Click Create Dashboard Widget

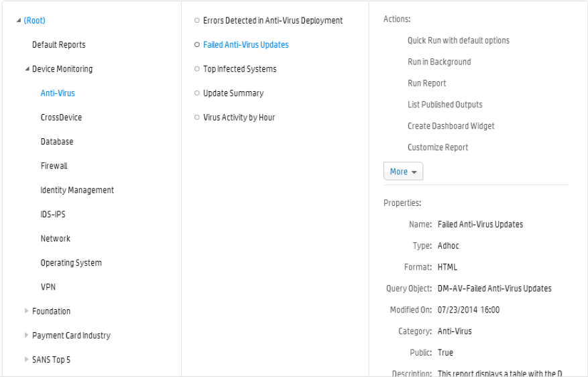451,126
